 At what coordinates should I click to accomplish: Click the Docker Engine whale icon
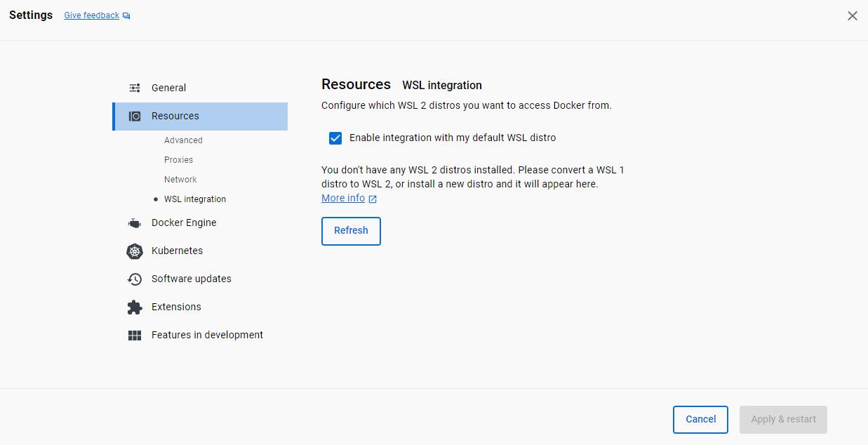(135, 223)
